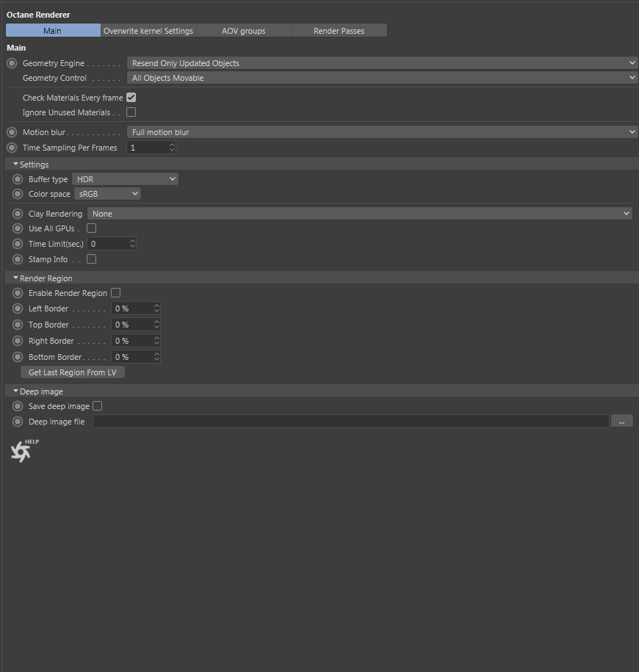
Task: Click the Bottom Border stepper arrows
Action: 156,357
